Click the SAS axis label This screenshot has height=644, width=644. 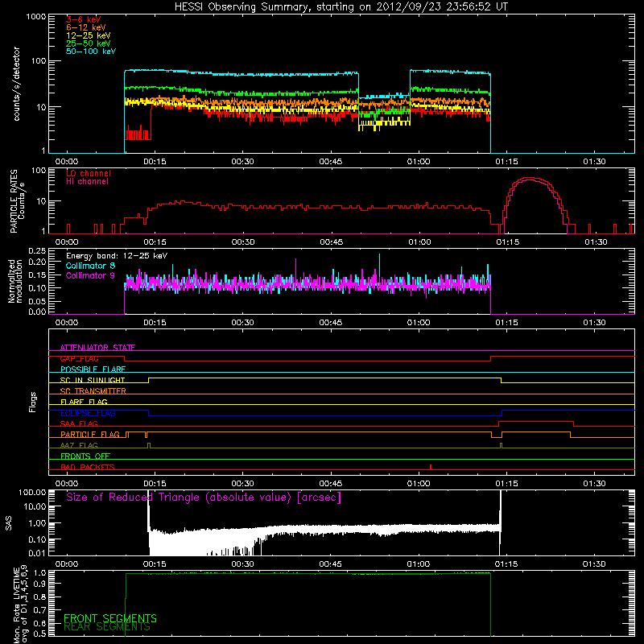(9, 522)
